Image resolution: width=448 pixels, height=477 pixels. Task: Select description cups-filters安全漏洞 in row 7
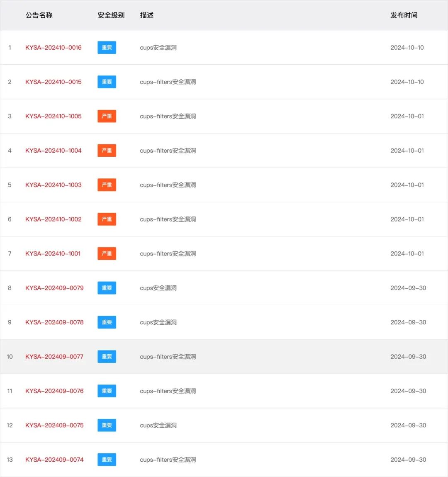pos(168,254)
